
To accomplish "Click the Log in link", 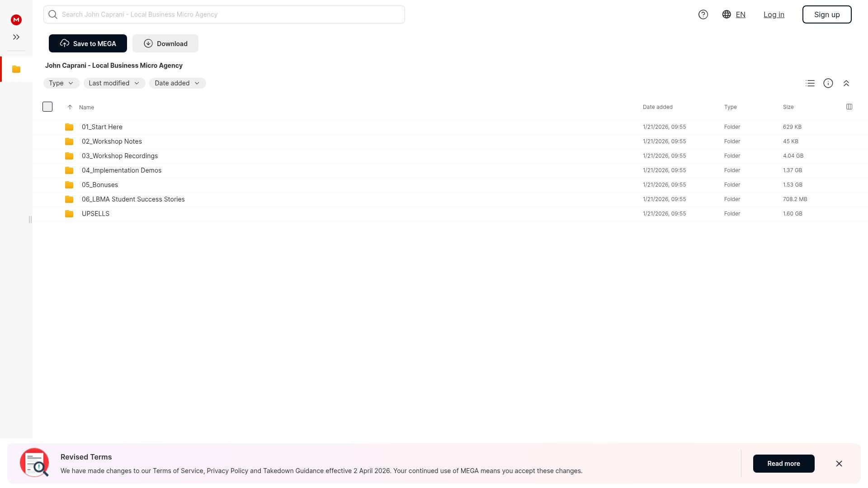I will tap(774, 14).
